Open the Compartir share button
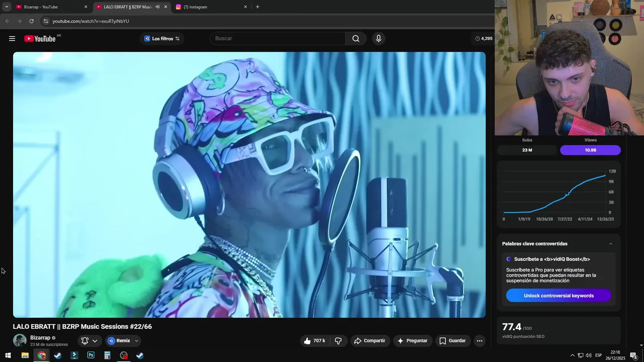644x362 pixels. coord(369,341)
